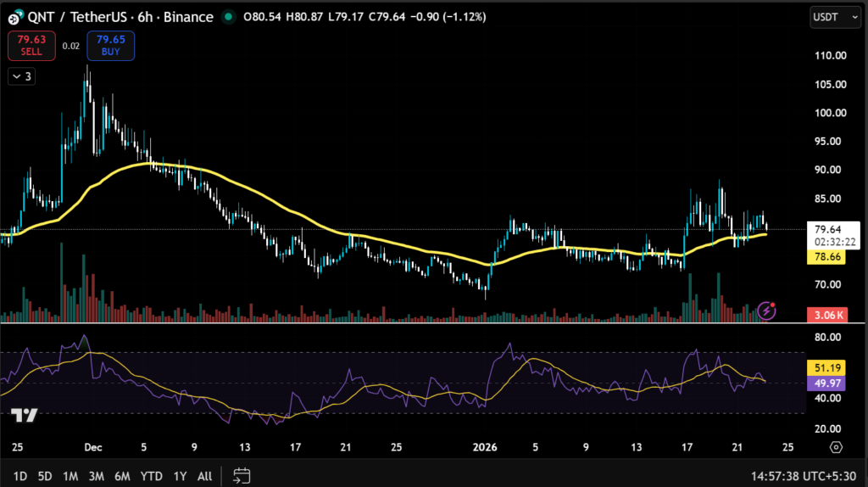Collapse the indicator legend showing 3
The width and height of the screenshot is (868, 487).
(22, 76)
